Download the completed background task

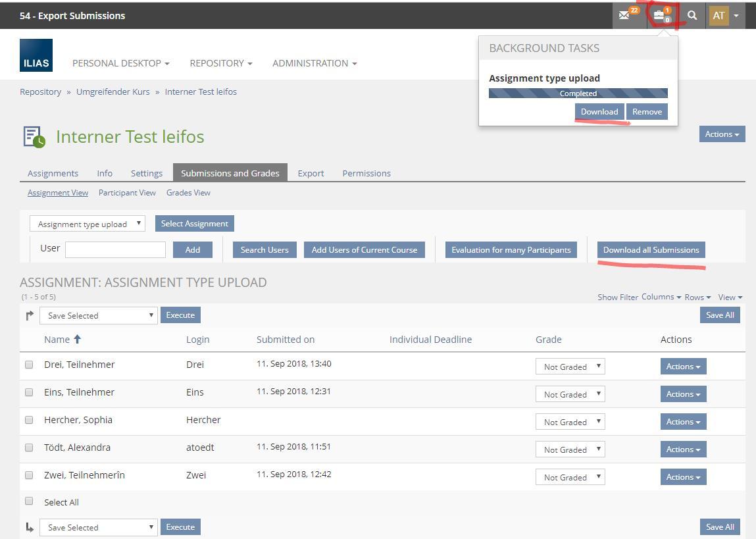599,112
